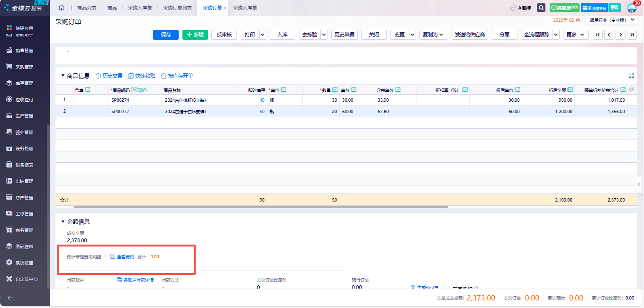Screen dimensions: 644x308
Task: Expand product table to fullscreen
Action: point(631,76)
